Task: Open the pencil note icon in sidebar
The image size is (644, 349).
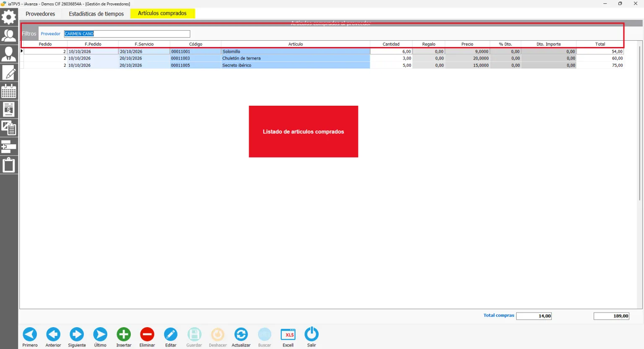Action: coord(9,73)
